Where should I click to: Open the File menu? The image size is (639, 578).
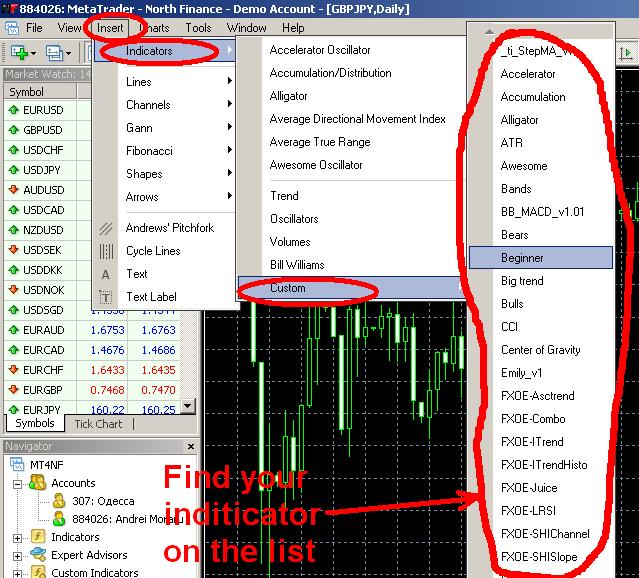[34, 28]
